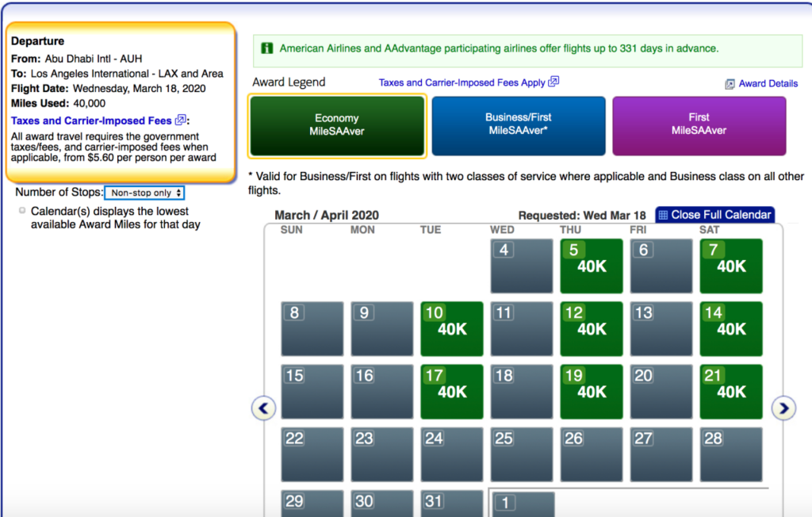Choose March 10 40K award date
812x517 pixels.
coord(451,328)
